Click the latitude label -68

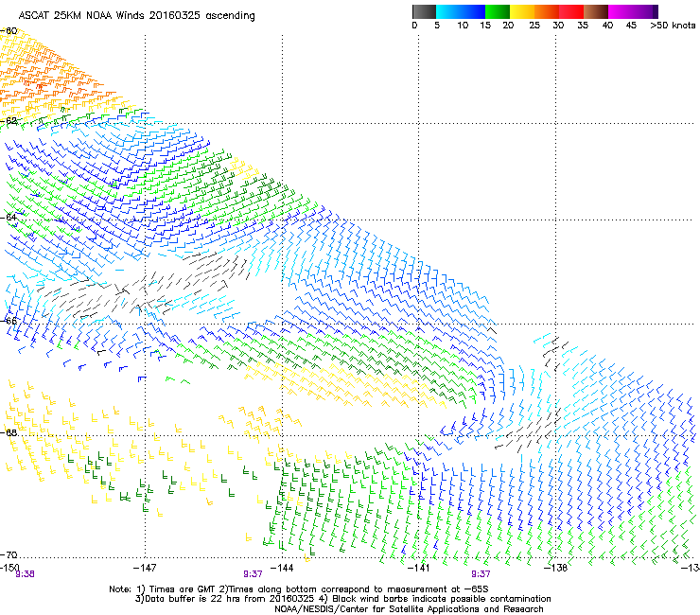[9, 432]
